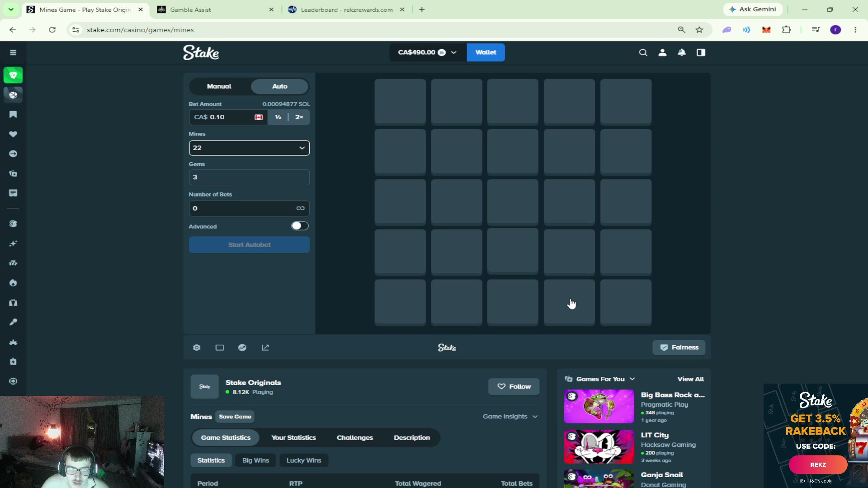Click the REKZ promo code button
The width and height of the screenshot is (868, 488).
tap(818, 465)
